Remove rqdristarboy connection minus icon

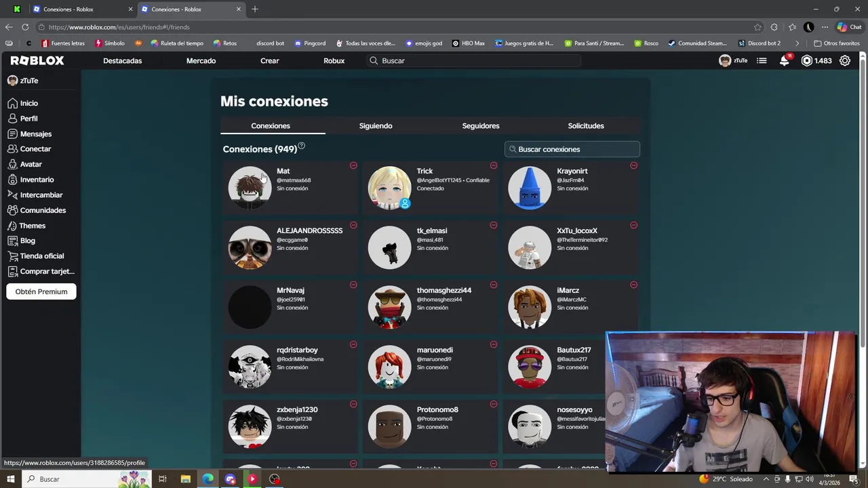click(x=353, y=344)
